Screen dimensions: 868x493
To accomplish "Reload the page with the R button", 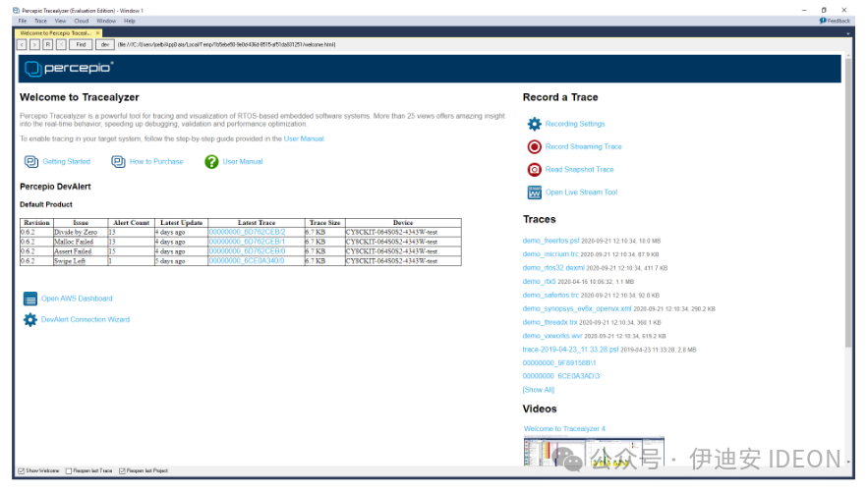I will (x=47, y=44).
